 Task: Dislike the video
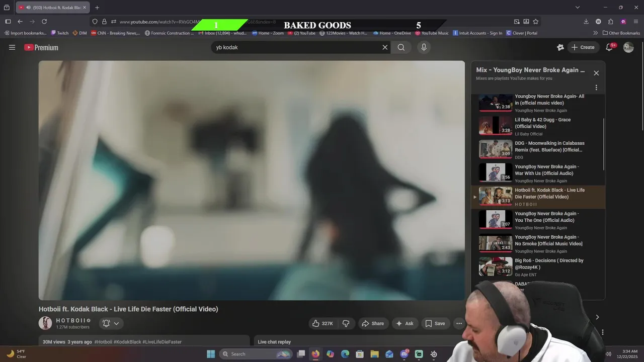point(346,323)
